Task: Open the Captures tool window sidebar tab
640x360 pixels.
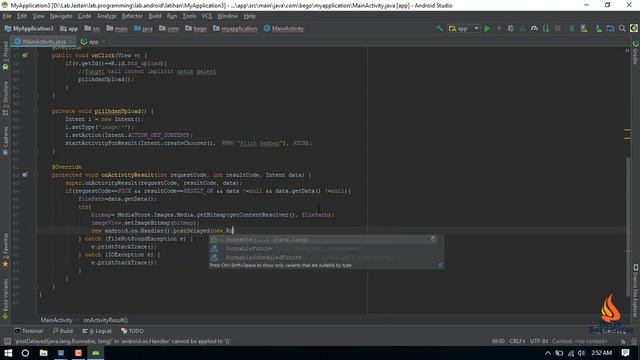Action: 5,141
